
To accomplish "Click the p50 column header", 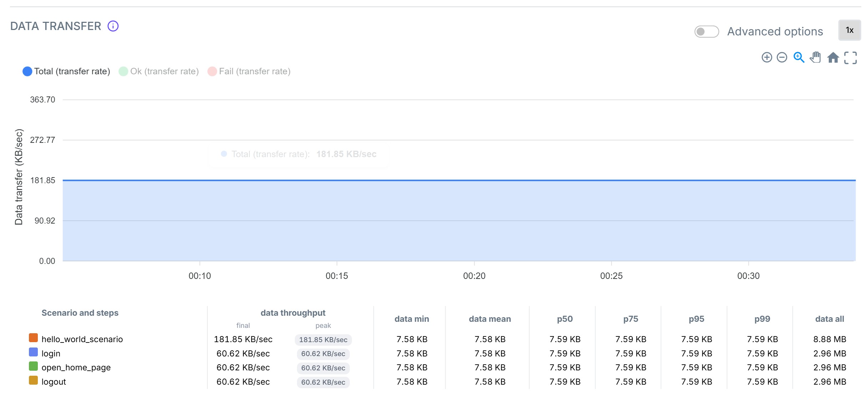I will (565, 319).
